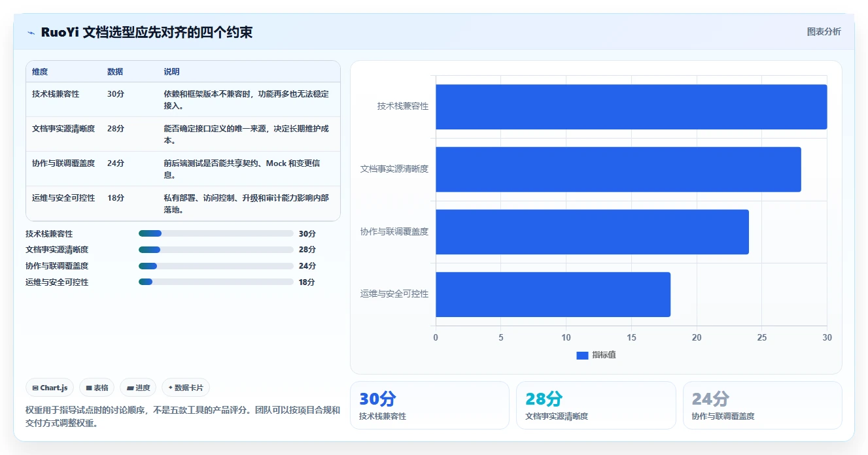Click the 协作与联调覆盖度 table cell
This screenshot has width=868, height=455.
63,163
